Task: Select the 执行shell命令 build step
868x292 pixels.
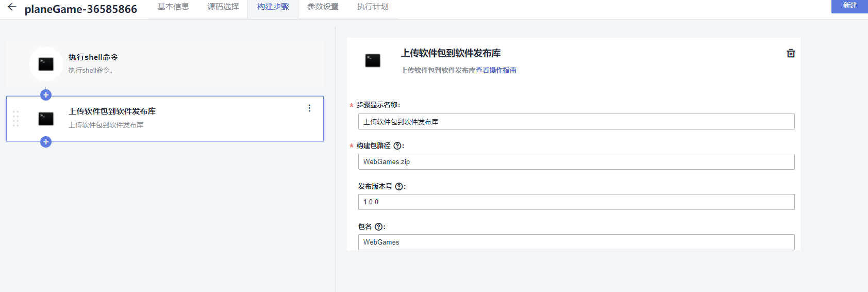Action: [165, 64]
